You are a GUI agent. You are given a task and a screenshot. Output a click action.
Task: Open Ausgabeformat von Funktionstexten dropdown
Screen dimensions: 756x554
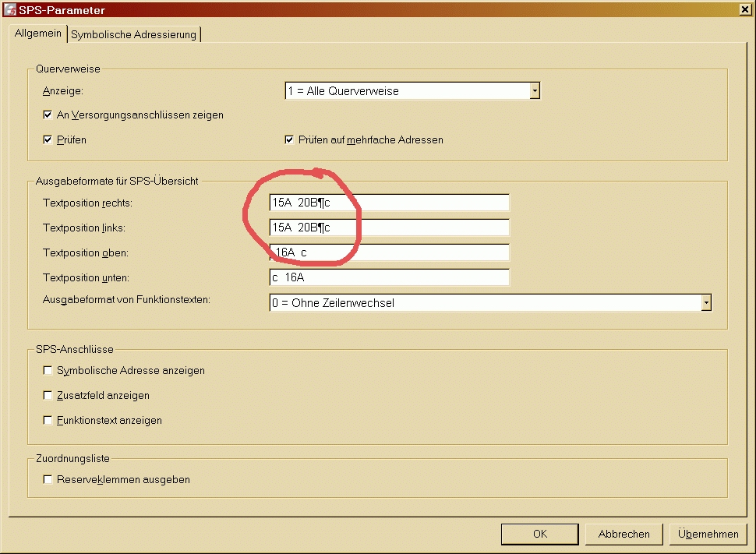coord(490,303)
